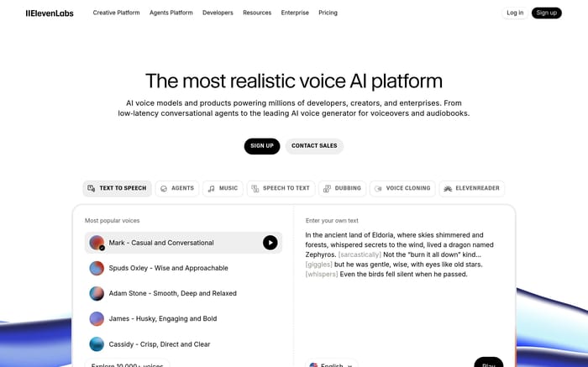588x367 pixels.
Task: Open the Voice Cloning tab
Action: pyautogui.click(x=402, y=188)
